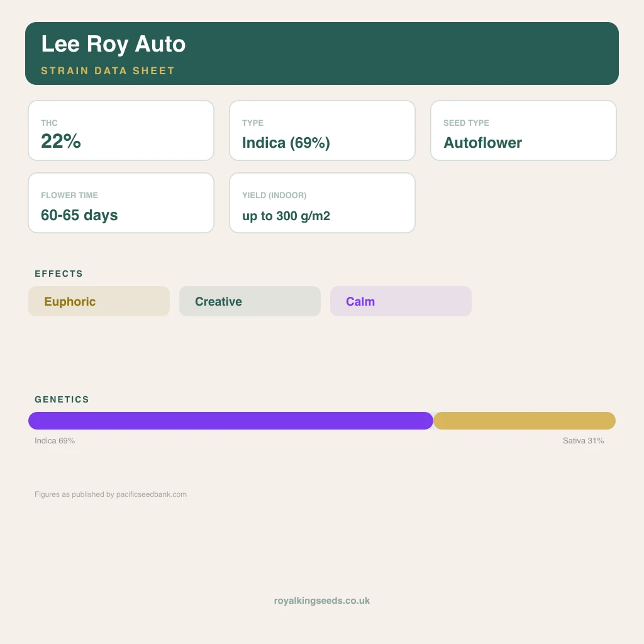The image size is (644, 644).
Task: Click the 22% THC value
Action: (x=61, y=142)
